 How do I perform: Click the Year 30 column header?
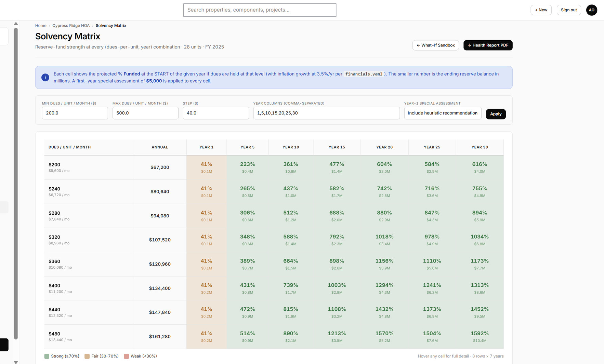coord(480,147)
